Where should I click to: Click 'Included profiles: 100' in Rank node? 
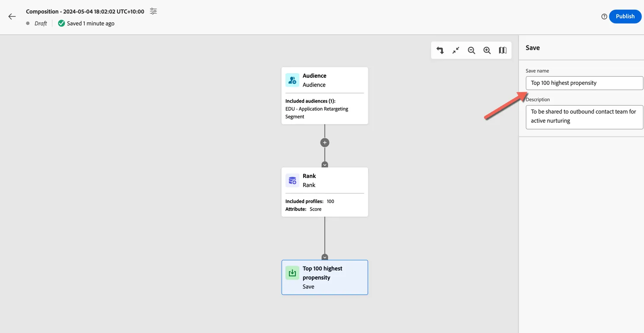[x=310, y=201]
